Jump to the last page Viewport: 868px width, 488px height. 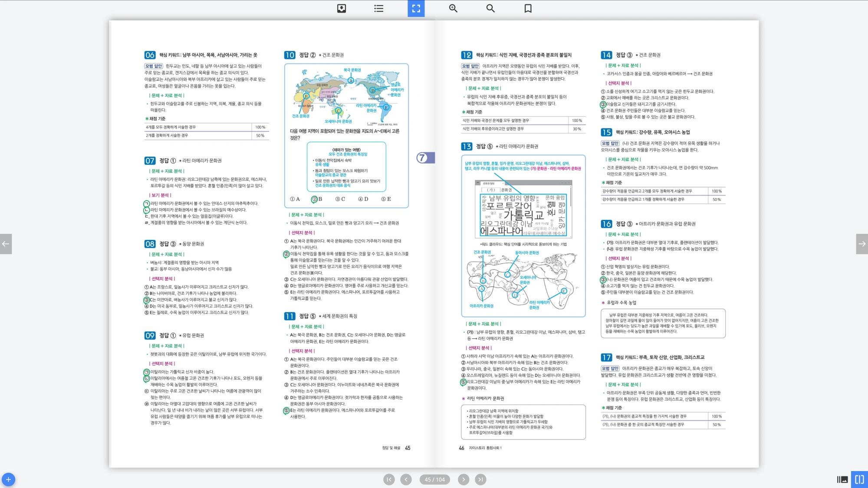click(480, 479)
